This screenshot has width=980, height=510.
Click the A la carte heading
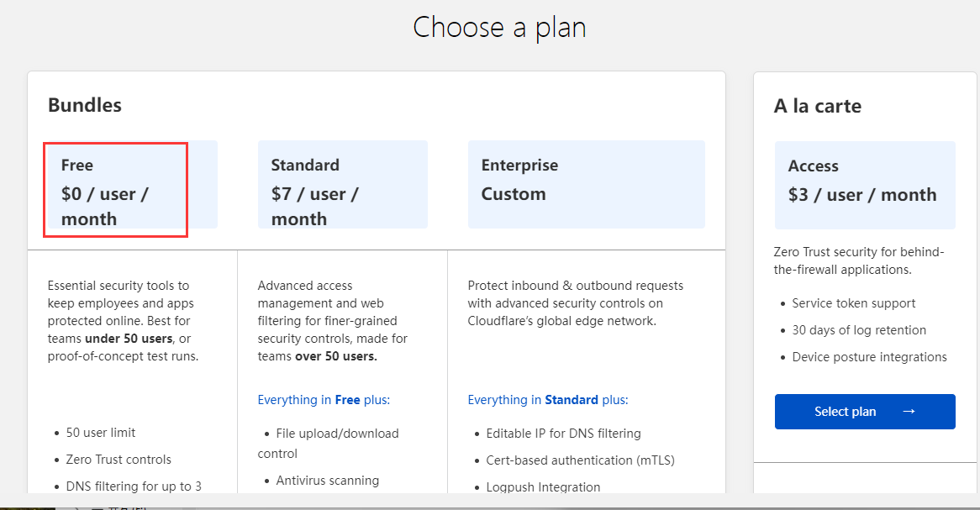[817, 106]
